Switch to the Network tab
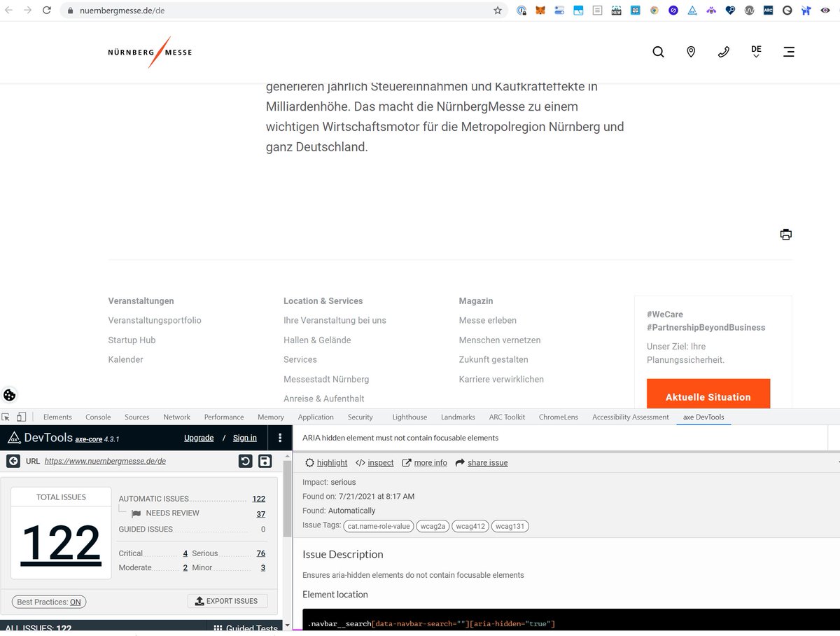The image size is (840, 636). (x=177, y=417)
